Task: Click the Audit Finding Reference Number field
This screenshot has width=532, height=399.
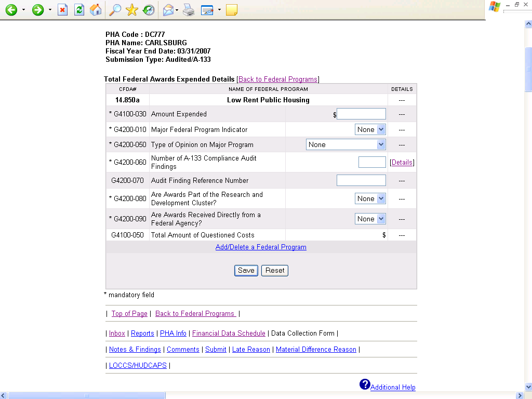Action: (x=361, y=180)
